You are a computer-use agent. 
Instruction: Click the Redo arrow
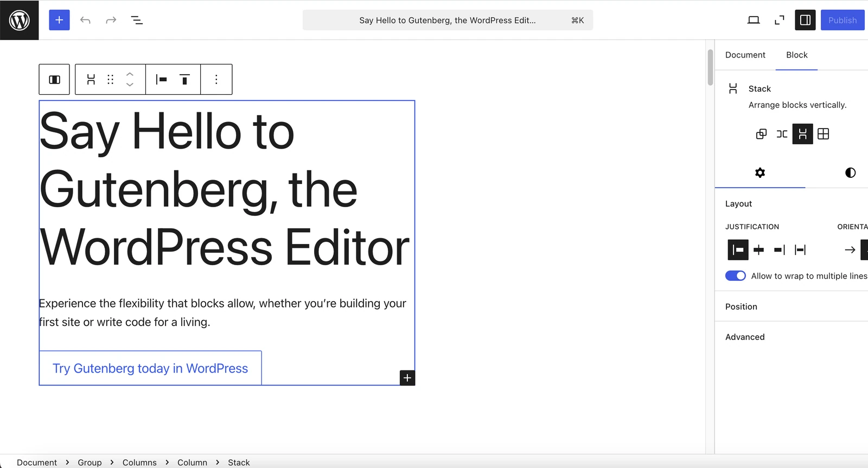tap(111, 20)
